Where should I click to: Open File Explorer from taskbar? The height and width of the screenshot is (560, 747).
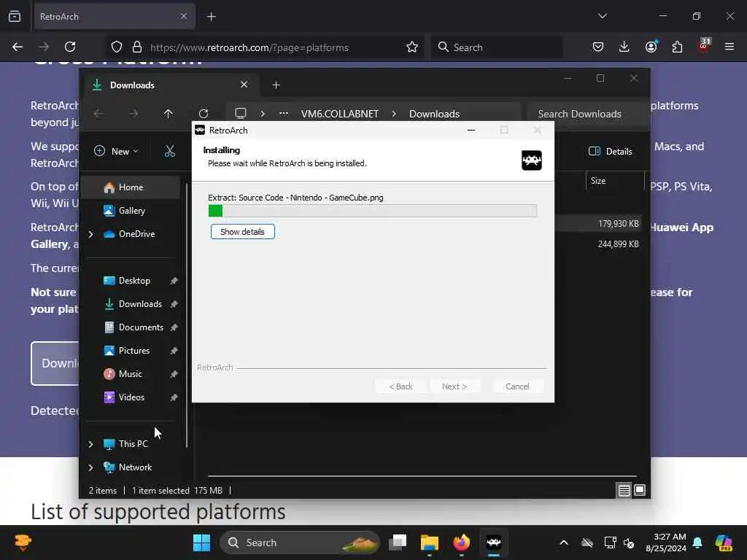pos(429,542)
